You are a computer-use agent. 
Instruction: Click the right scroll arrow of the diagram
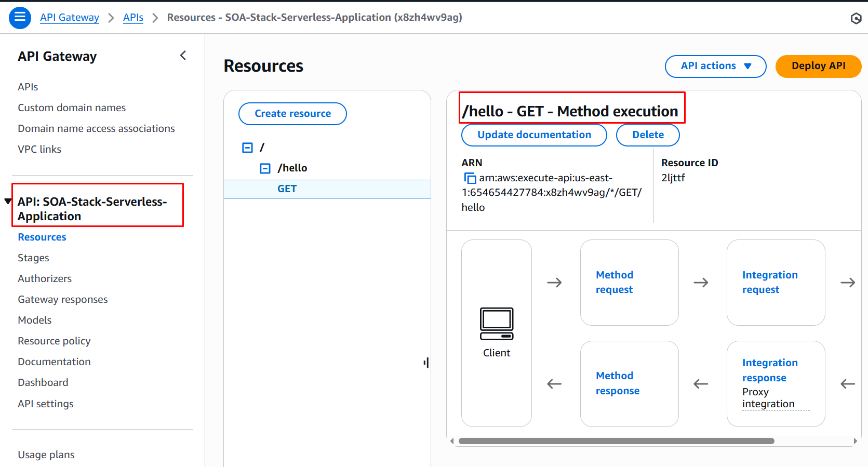[x=855, y=441]
